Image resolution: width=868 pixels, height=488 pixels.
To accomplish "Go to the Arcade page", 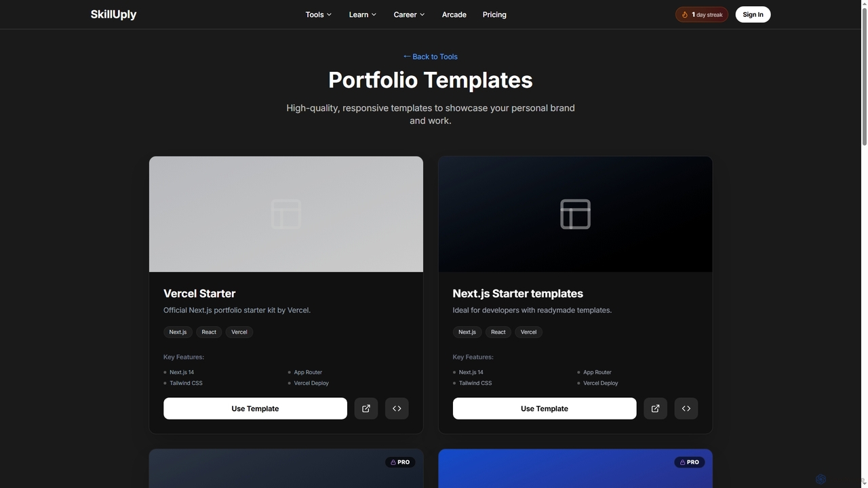I will click(454, 14).
